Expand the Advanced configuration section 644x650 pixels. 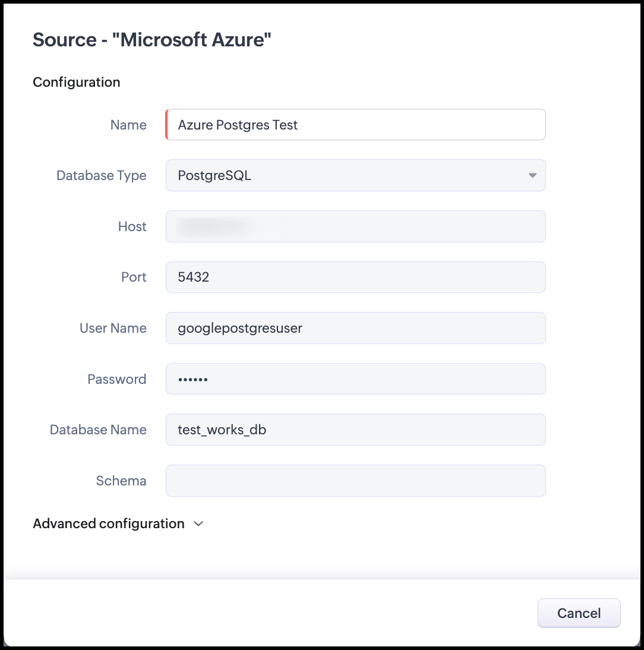(109, 524)
